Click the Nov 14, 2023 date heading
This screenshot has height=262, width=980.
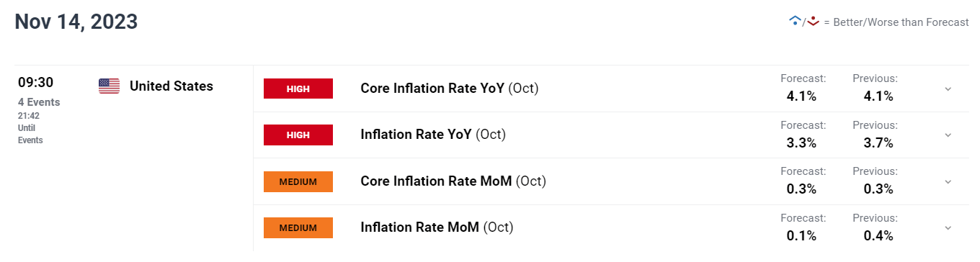[x=76, y=22]
